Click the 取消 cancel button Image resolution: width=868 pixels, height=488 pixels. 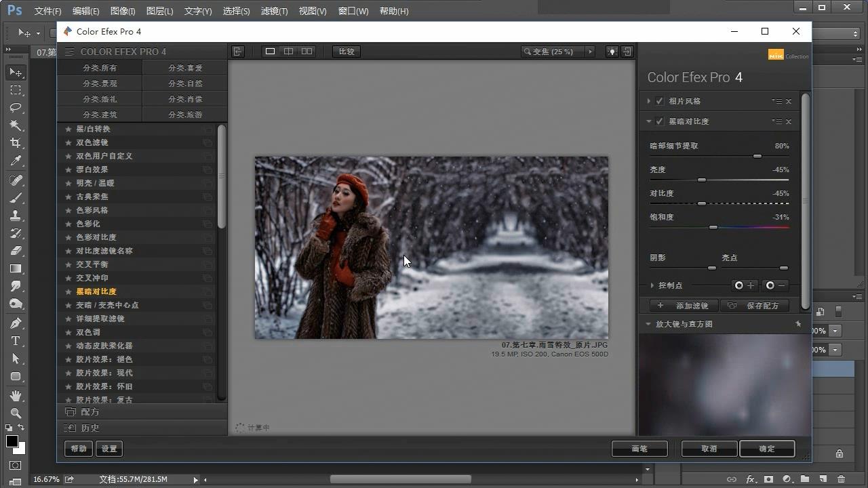coord(709,449)
